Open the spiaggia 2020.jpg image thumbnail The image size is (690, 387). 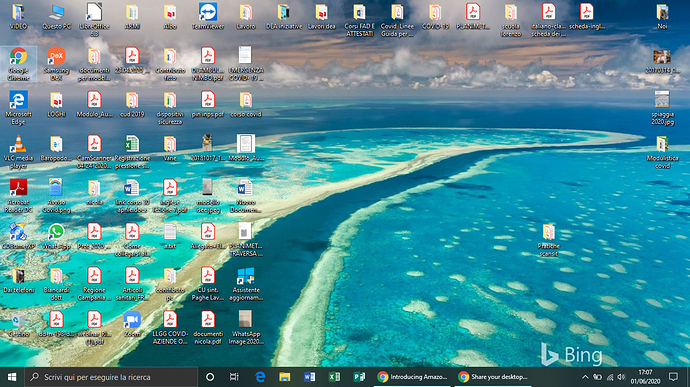click(662, 108)
